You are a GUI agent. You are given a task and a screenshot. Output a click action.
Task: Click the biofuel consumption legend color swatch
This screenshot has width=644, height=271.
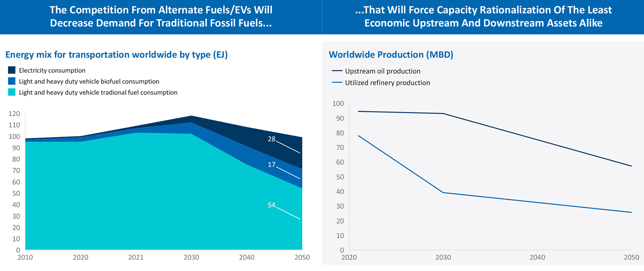(12, 81)
